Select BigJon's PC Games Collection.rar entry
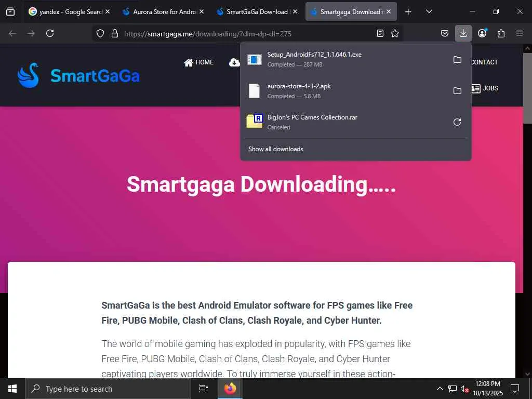The width and height of the screenshot is (532, 399). click(345, 122)
